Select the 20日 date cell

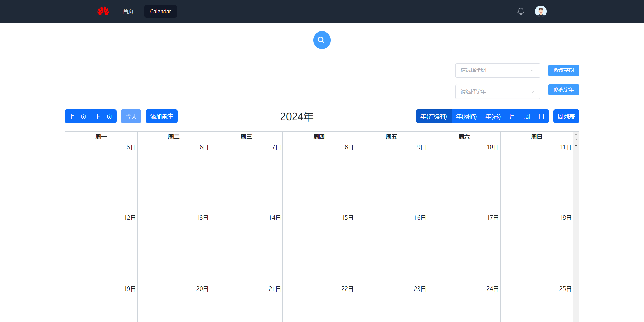(174, 303)
